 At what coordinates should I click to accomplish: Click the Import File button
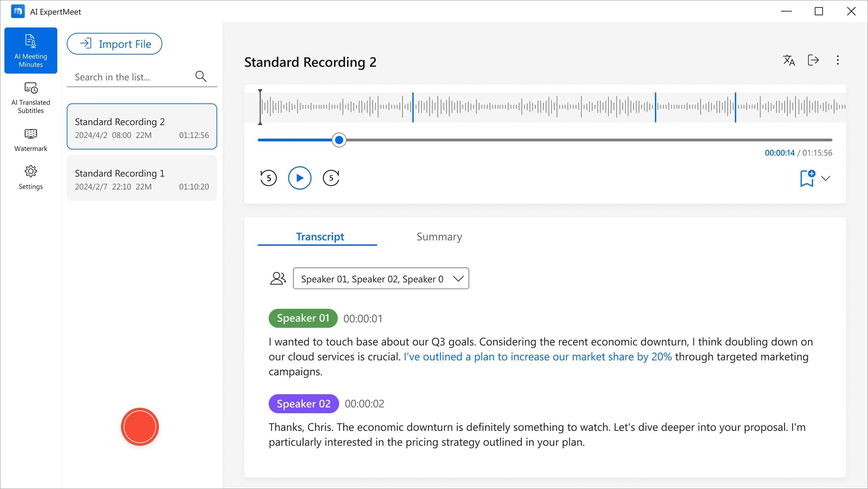click(114, 44)
